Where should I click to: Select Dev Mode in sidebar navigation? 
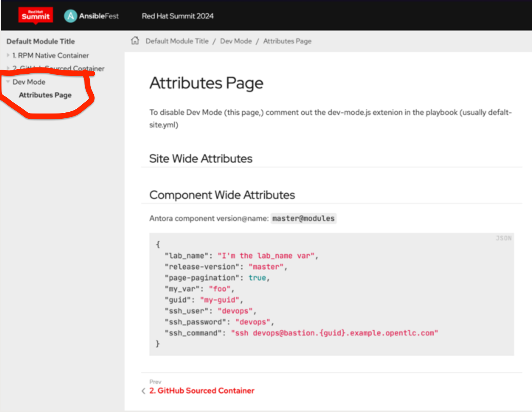coord(29,82)
